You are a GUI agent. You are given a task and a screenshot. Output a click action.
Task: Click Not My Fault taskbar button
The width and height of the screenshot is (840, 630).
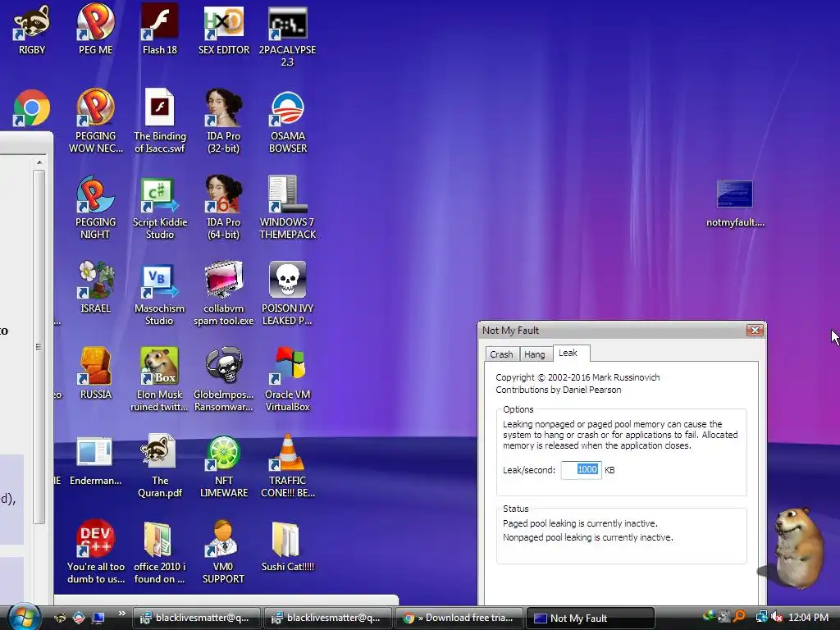tap(591, 618)
